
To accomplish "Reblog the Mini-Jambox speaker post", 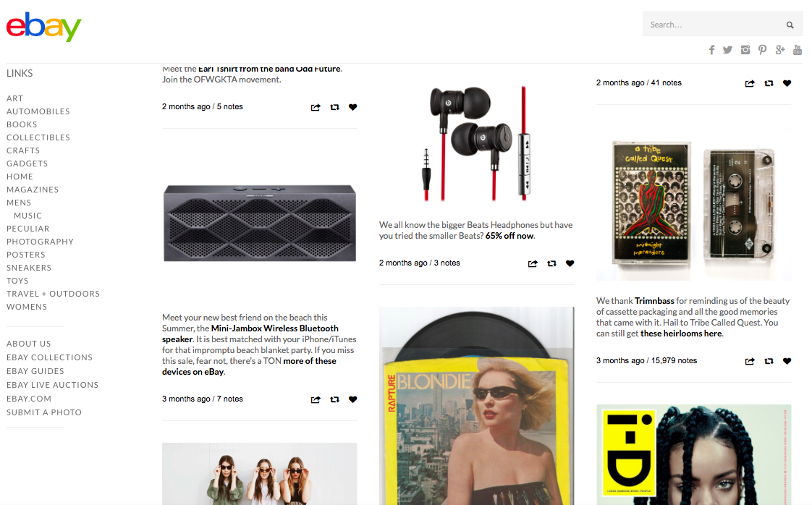I will 334,399.
